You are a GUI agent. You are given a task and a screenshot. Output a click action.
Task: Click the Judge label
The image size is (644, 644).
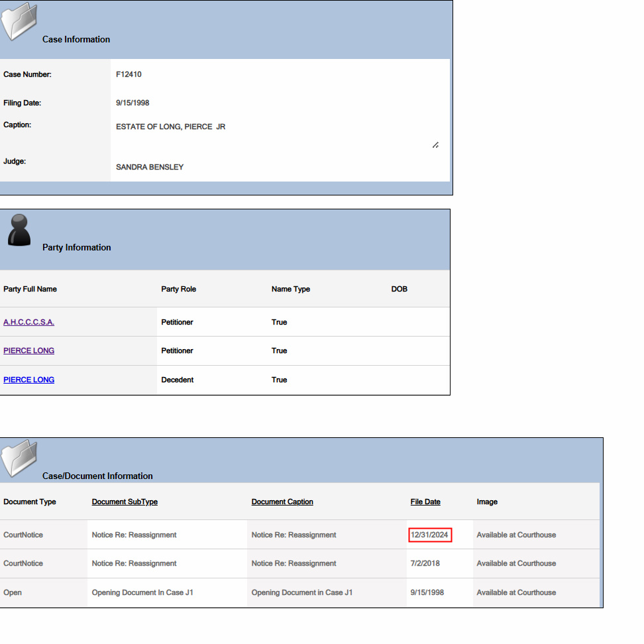[15, 162]
